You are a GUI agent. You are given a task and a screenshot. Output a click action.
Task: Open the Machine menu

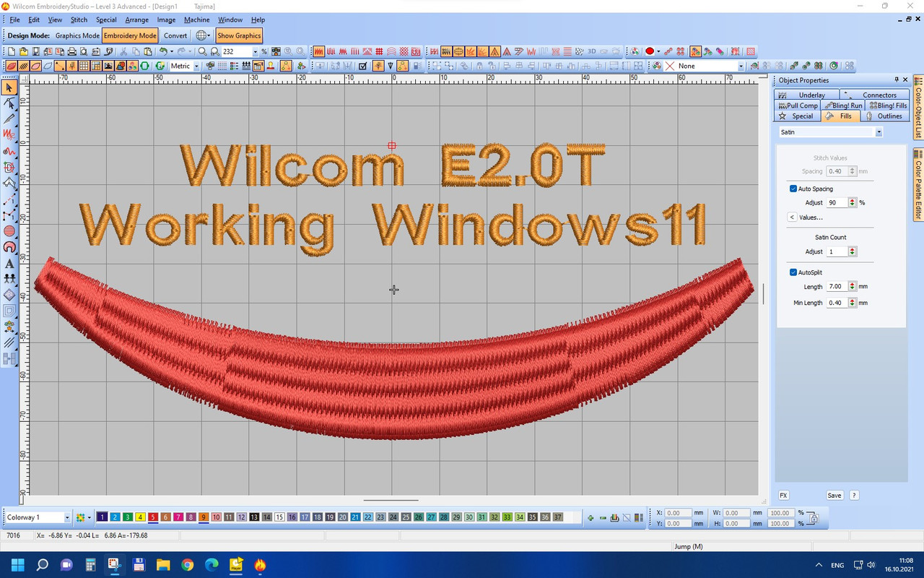tap(196, 20)
